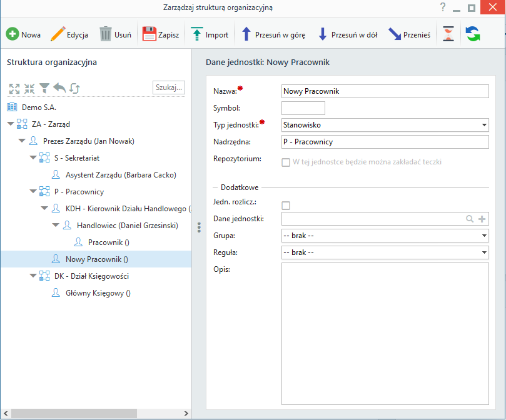Collapse the S - Sekretariat node
Viewport: 506px width, 420px height.
click(33, 157)
